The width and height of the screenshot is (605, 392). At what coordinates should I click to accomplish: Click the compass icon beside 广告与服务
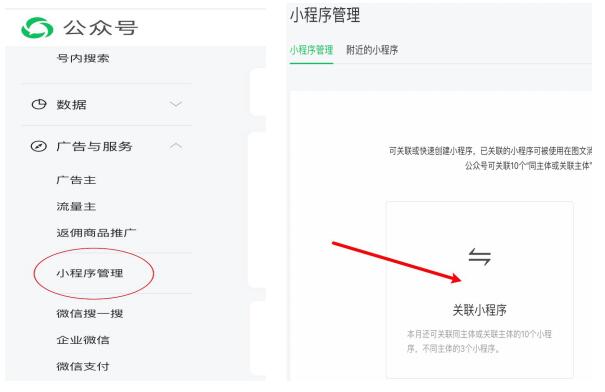point(39,146)
